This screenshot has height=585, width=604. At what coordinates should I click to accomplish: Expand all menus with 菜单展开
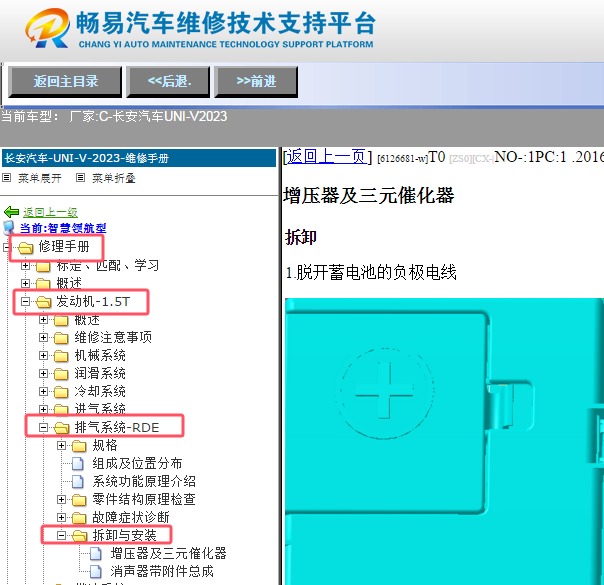pyautogui.click(x=40, y=178)
